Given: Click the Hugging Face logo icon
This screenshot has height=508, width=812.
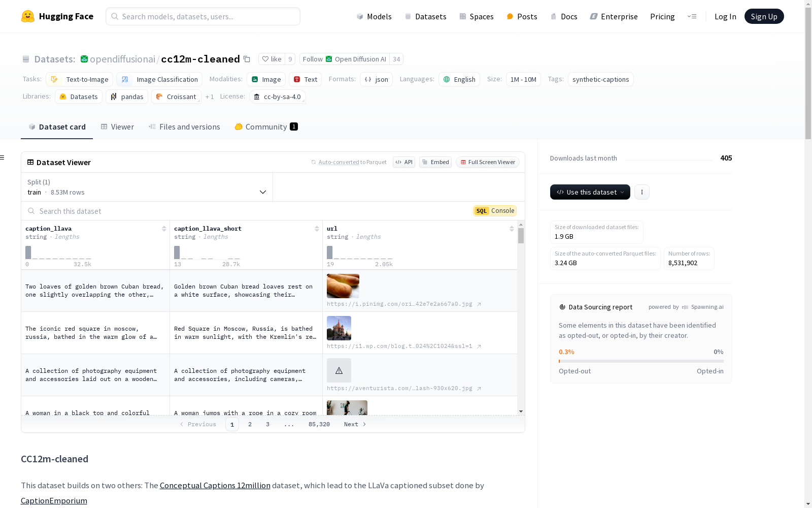Looking at the screenshot, I should coord(28,16).
